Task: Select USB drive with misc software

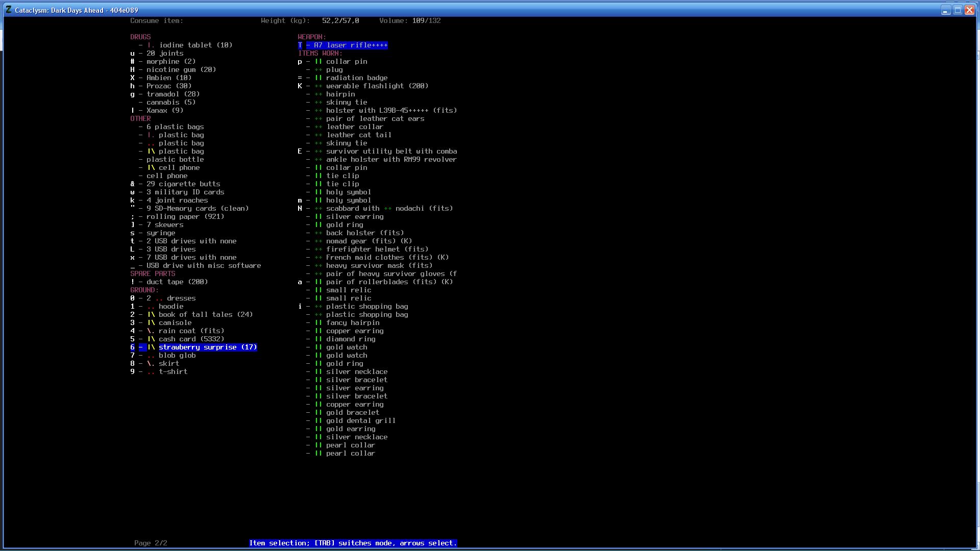Action: tap(203, 266)
